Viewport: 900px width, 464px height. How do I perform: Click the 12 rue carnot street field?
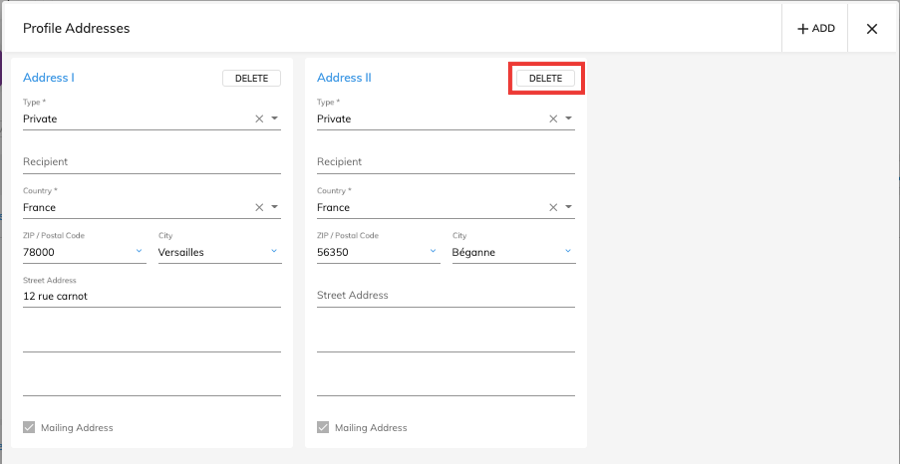pyautogui.click(x=151, y=296)
